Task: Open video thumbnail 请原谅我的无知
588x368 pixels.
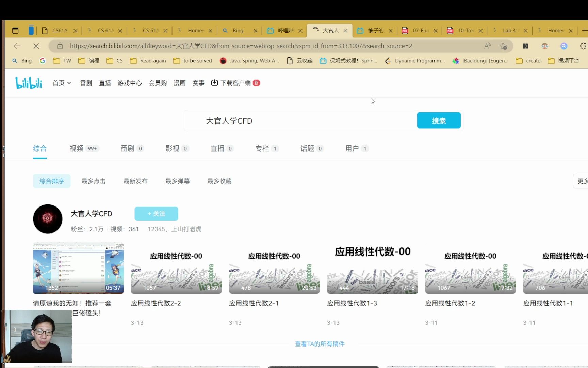Action: pos(78,268)
